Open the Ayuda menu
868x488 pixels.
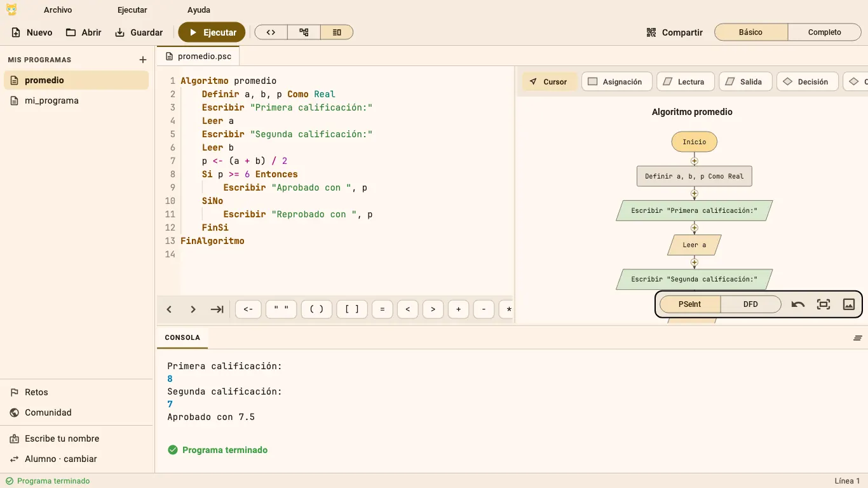point(199,10)
